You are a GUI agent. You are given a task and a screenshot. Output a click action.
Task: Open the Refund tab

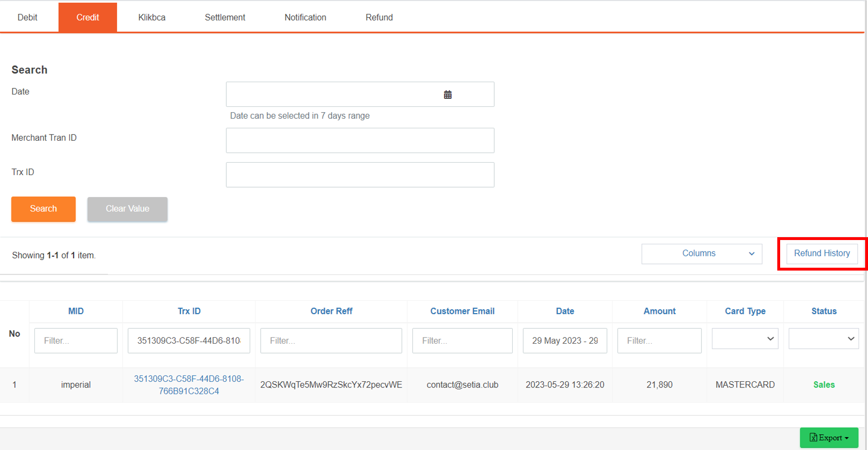[x=379, y=17]
